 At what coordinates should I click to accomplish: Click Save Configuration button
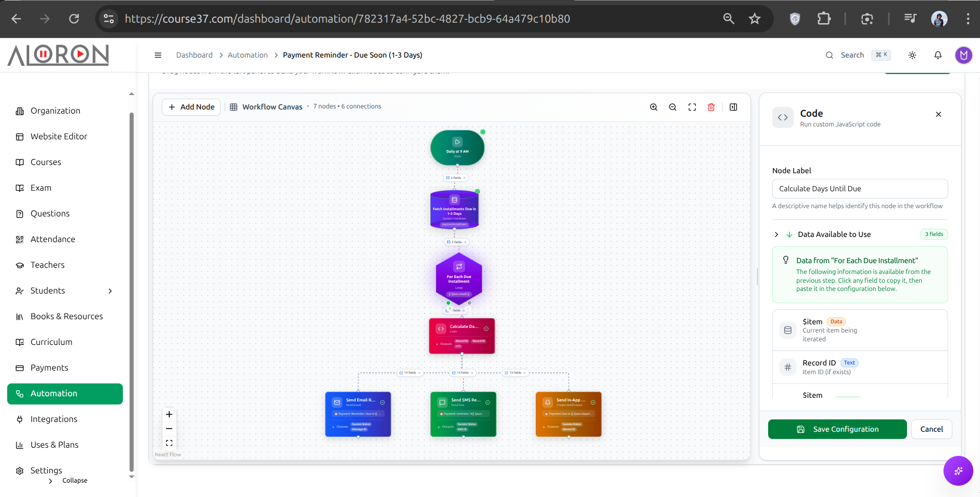click(x=837, y=429)
